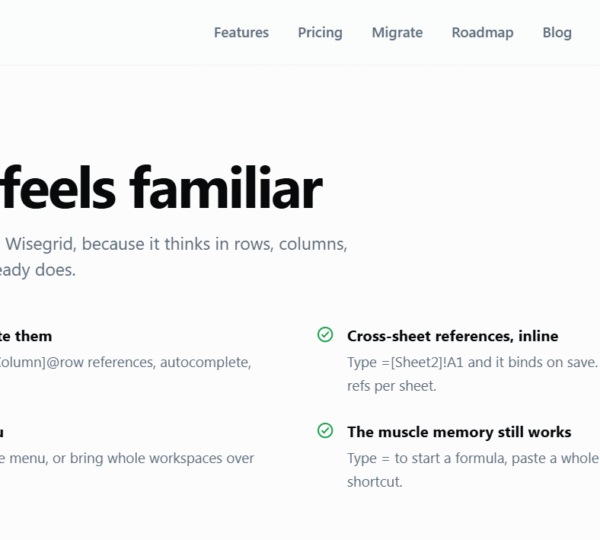Click the 'shortcut.' text line

375,482
